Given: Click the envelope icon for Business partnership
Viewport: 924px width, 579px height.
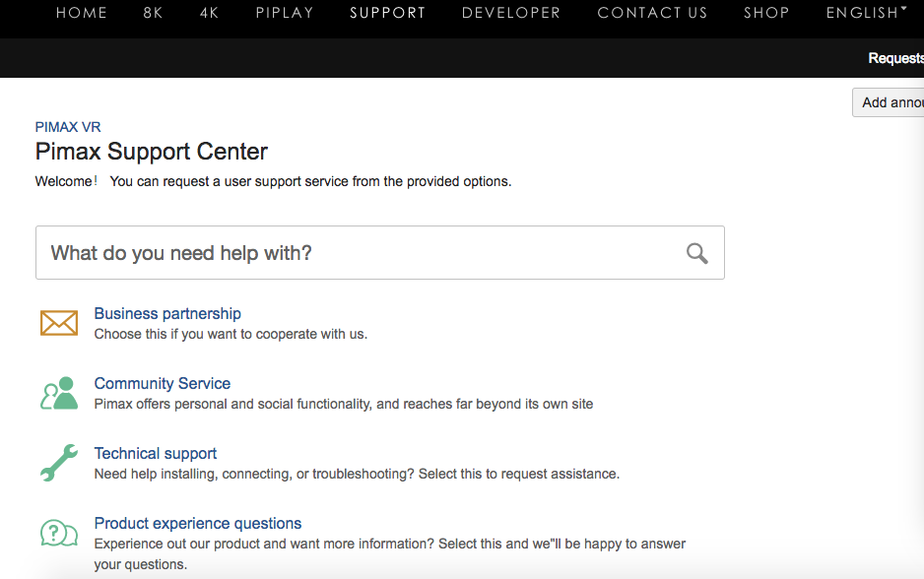Looking at the screenshot, I should point(59,323).
